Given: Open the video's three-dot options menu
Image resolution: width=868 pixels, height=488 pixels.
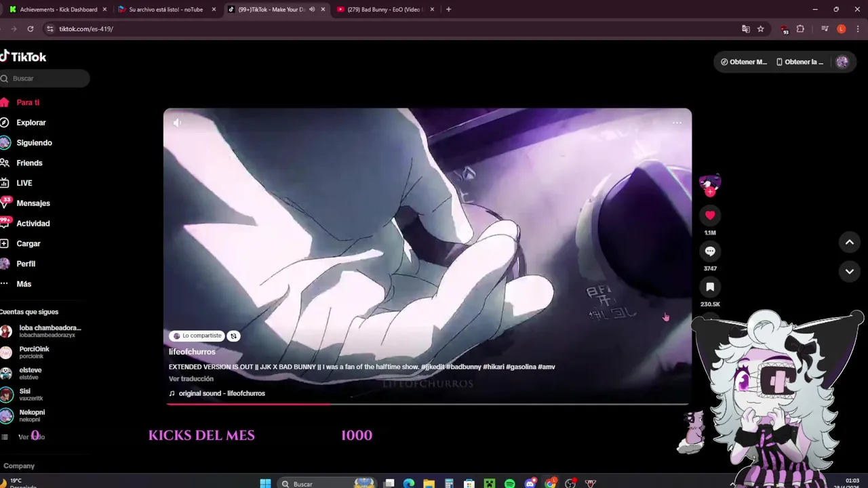Looking at the screenshot, I should click(677, 123).
